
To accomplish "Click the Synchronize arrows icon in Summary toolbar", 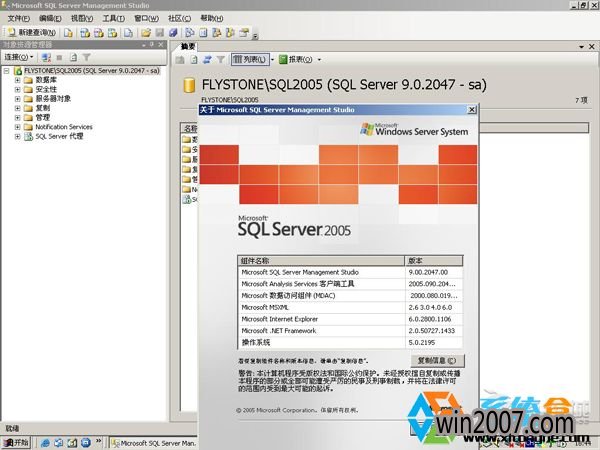I will click(207, 60).
